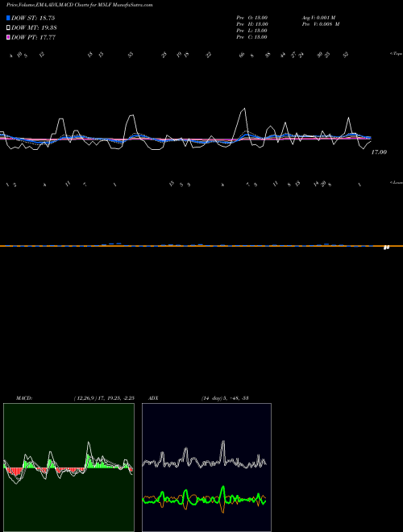Select the DOW MT: 19.38 legend label
The width and height of the screenshot is (403, 532).
tap(34, 28)
